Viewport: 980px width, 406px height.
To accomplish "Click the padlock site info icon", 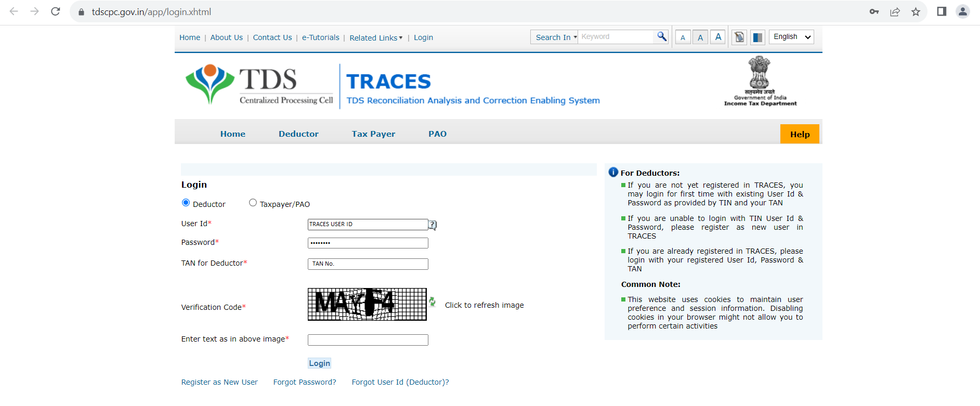I will [x=81, y=12].
